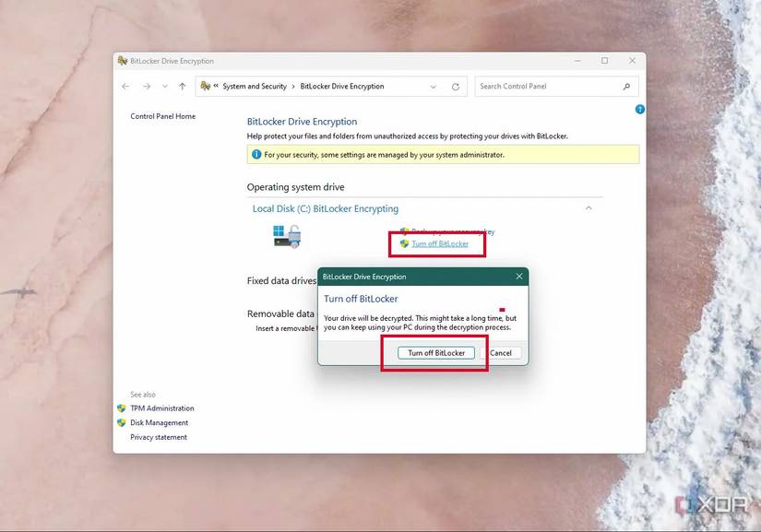Go up one level with the up arrow
Image resolution: width=761 pixels, height=532 pixels.
(x=182, y=86)
